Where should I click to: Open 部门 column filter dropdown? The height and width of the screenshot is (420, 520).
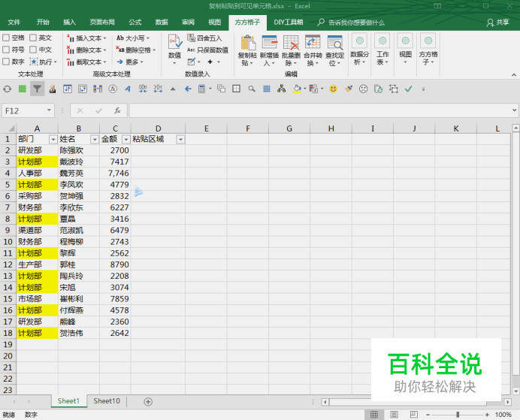click(53, 140)
